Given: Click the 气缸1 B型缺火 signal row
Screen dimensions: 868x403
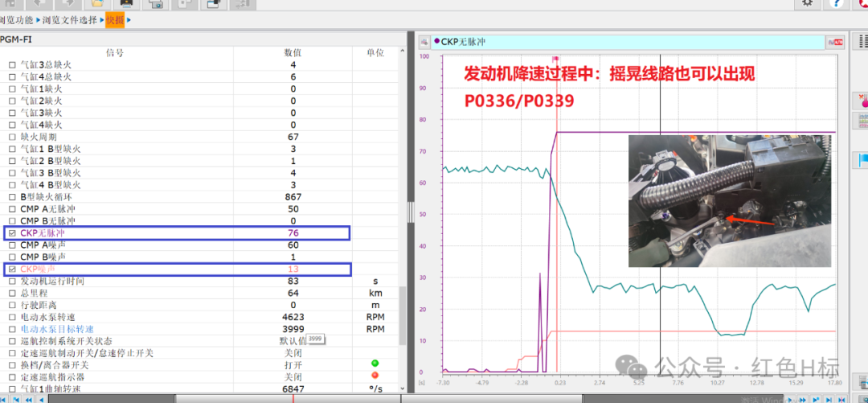Looking at the screenshot, I should pyautogui.click(x=199, y=149).
